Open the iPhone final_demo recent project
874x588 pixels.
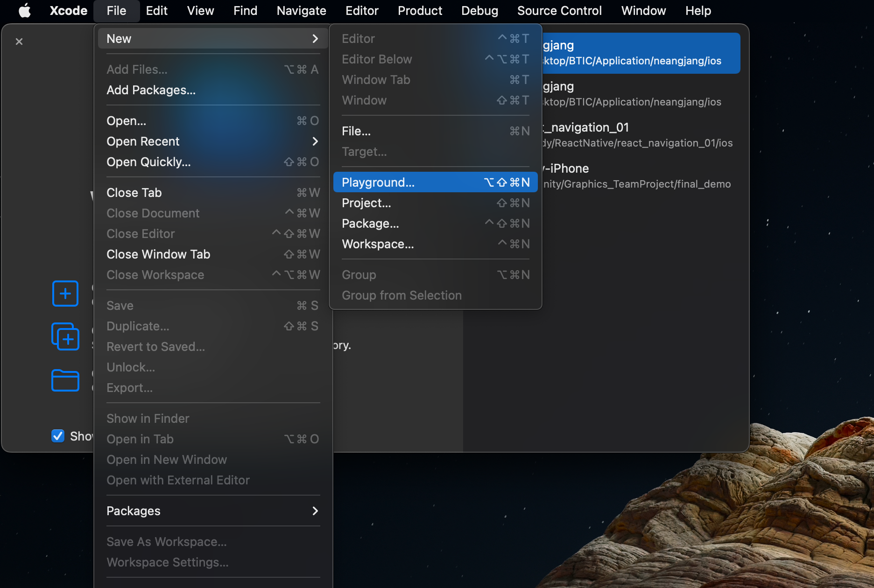coord(641,176)
